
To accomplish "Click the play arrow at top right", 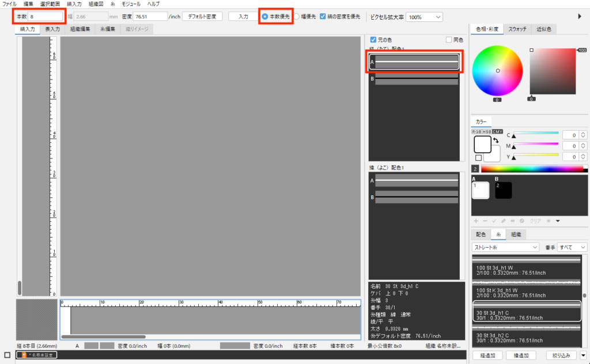I will pyautogui.click(x=580, y=17).
